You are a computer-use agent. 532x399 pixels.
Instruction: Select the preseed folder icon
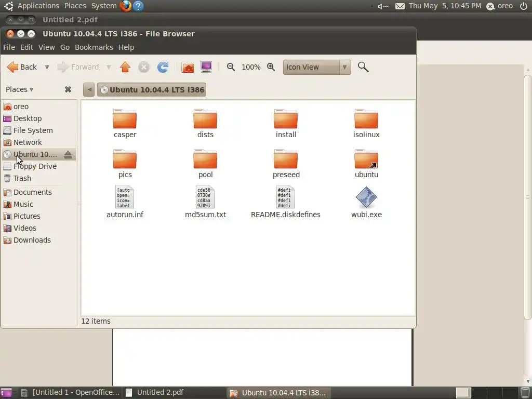pyautogui.click(x=286, y=159)
